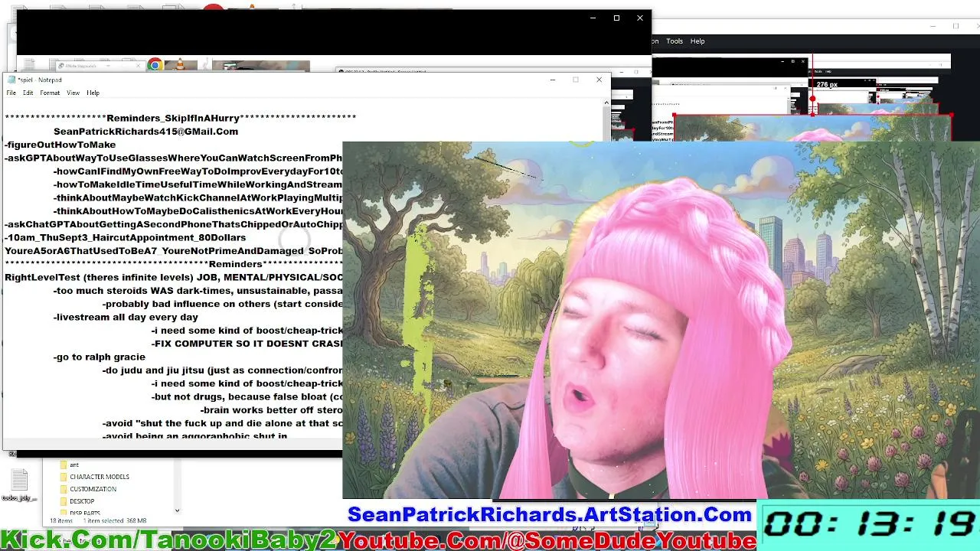980x551 pixels.
Task: Open the Edit menu in Notepad
Action: [28, 93]
